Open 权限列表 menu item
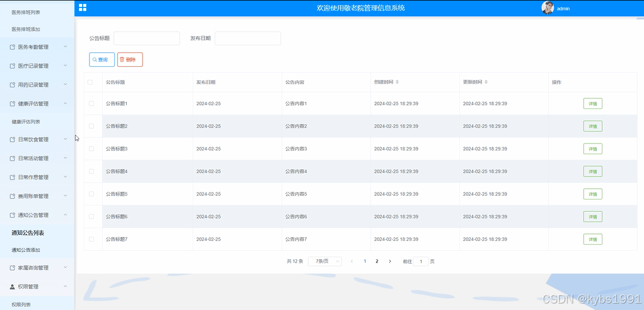Viewport: 644px width, 310px height. pos(22,305)
